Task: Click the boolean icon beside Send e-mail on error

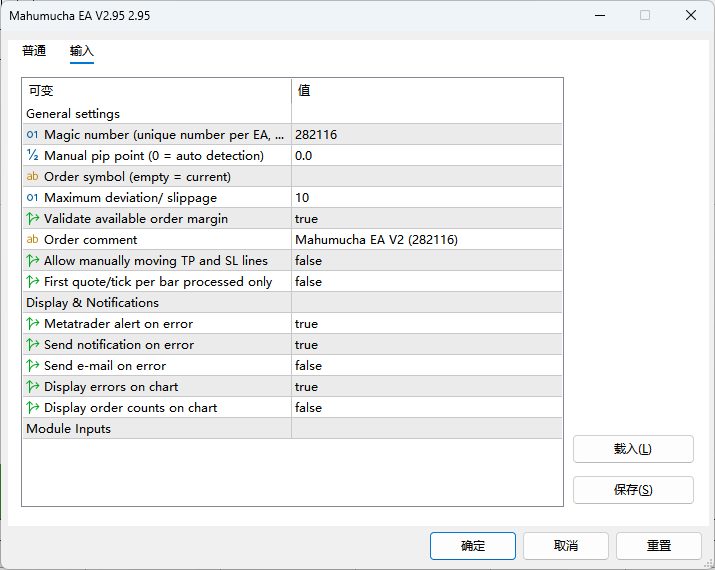Action: 32,365
